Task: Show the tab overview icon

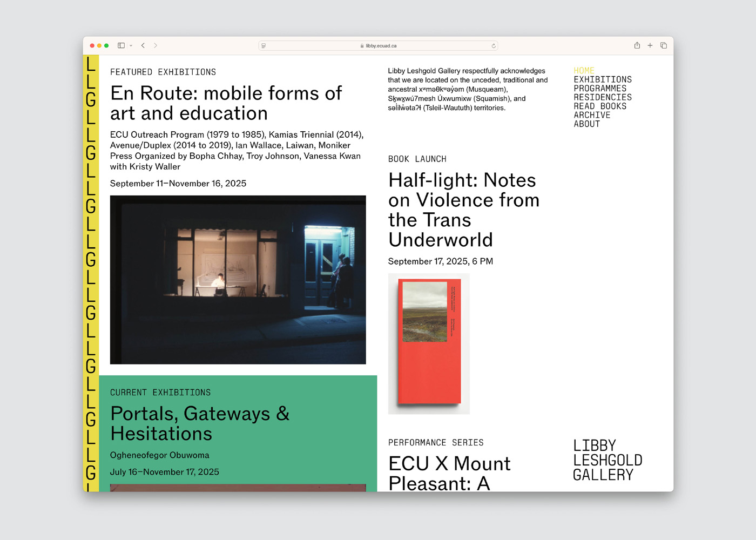Action: click(x=664, y=46)
